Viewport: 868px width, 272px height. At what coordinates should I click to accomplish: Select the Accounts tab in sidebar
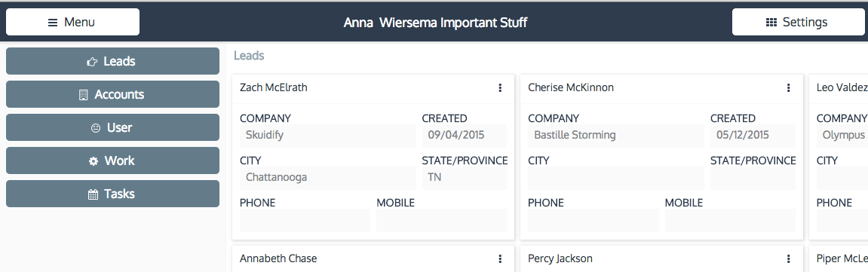(x=112, y=94)
